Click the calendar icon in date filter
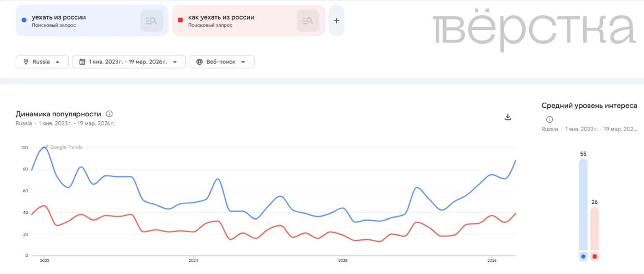The width and height of the screenshot is (644, 274). (x=82, y=62)
